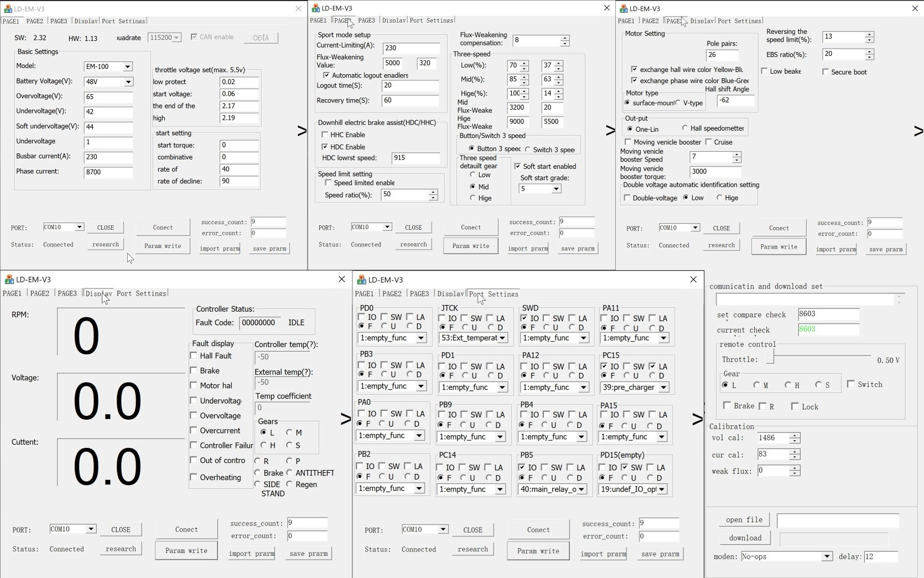
Task: Select the Hall speedometer output radio button
Action: (x=685, y=128)
